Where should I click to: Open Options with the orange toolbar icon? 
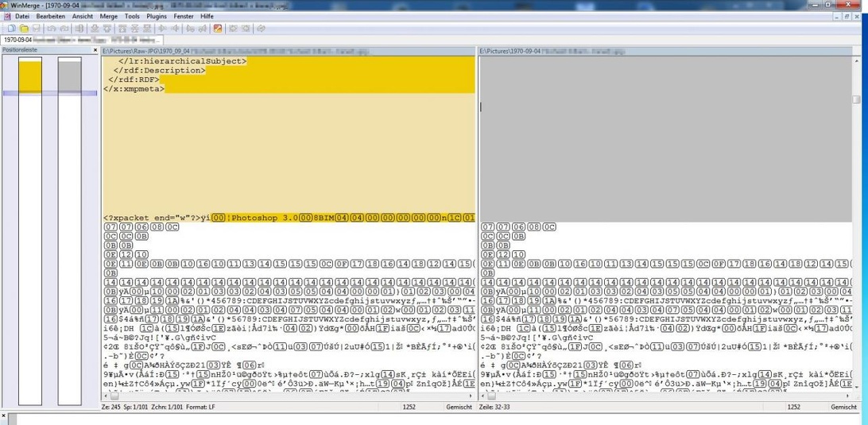[x=217, y=29]
